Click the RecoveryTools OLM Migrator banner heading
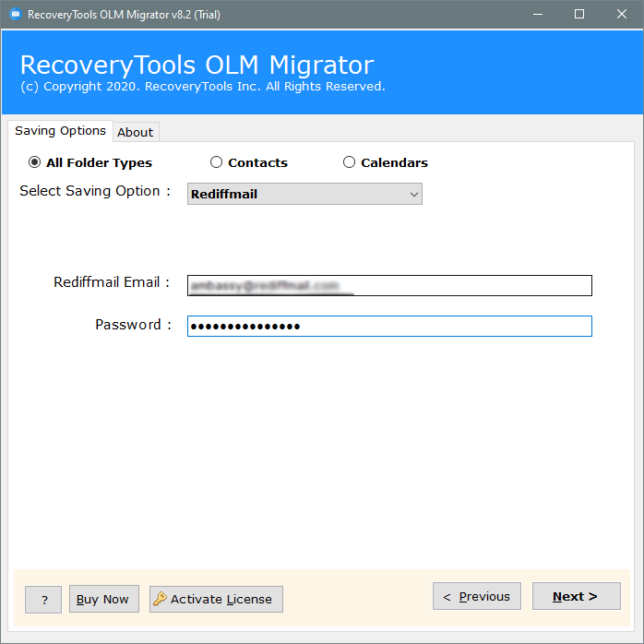The width and height of the screenshot is (644, 644). point(197,65)
